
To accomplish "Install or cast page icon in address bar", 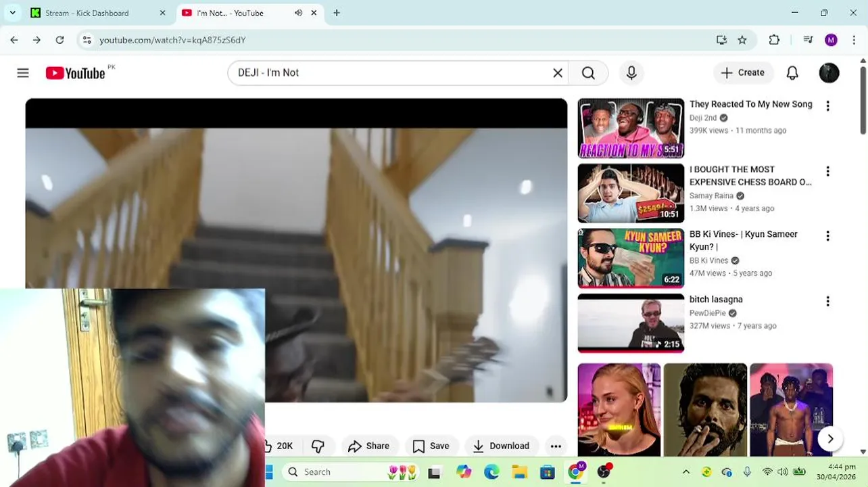I will 721,40.
